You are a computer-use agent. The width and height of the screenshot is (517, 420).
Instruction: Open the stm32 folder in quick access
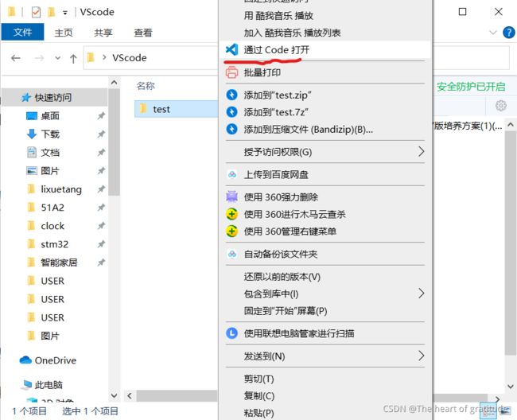[x=55, y=244]
